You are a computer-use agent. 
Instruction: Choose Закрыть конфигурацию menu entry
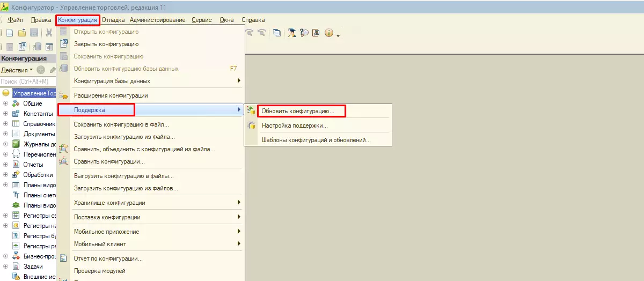point(150,44)
